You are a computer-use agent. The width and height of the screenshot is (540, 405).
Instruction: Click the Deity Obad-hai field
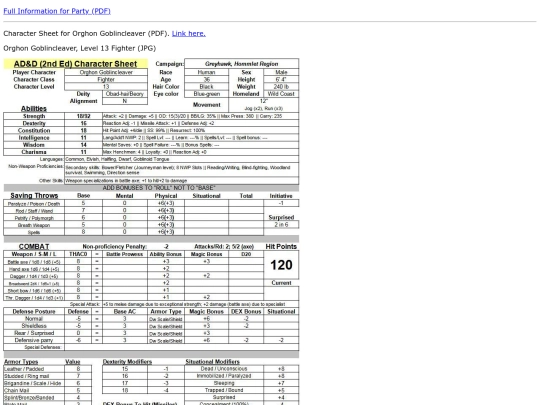pyautogui.click(x=125, y=94)
